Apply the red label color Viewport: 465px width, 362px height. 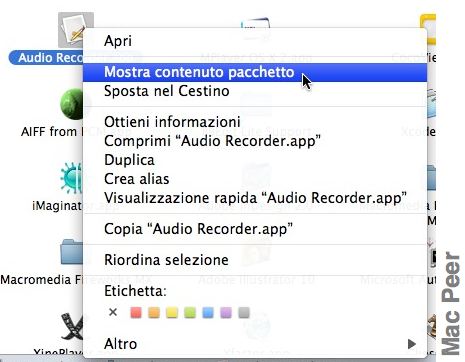click(x=136, y=313)
